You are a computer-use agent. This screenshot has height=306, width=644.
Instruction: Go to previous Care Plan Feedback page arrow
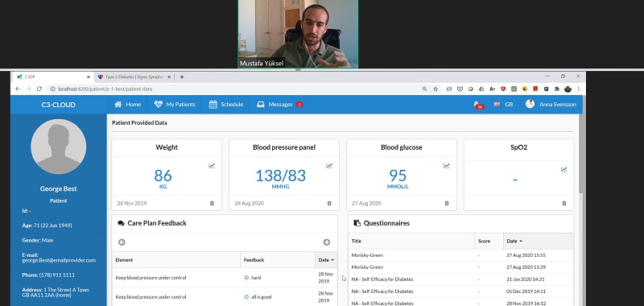pos(122,242)
